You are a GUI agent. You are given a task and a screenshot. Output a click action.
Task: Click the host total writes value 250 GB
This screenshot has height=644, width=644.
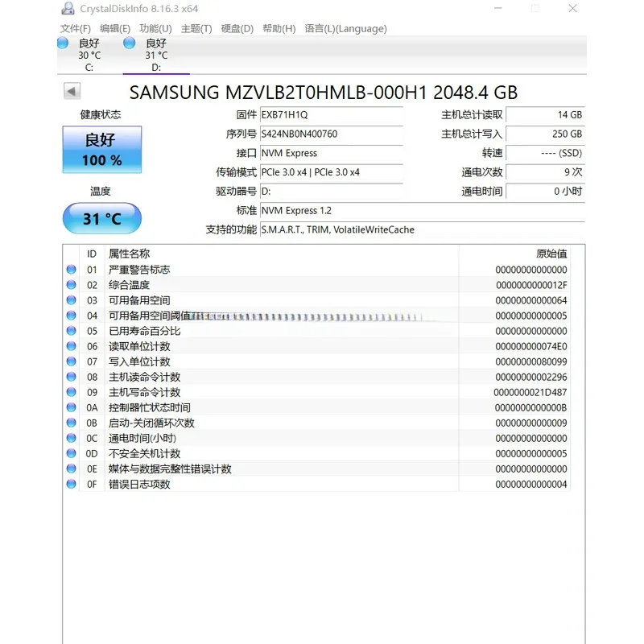click(x=545, y=134)
